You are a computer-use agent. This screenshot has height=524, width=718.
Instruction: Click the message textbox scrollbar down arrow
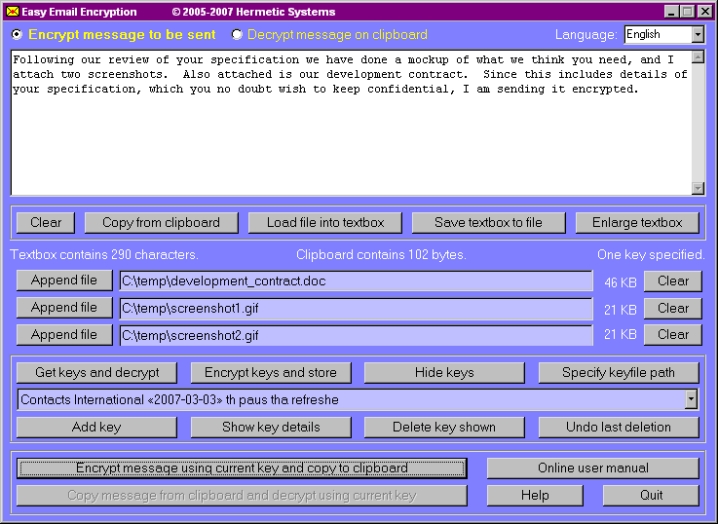(697, 188)
